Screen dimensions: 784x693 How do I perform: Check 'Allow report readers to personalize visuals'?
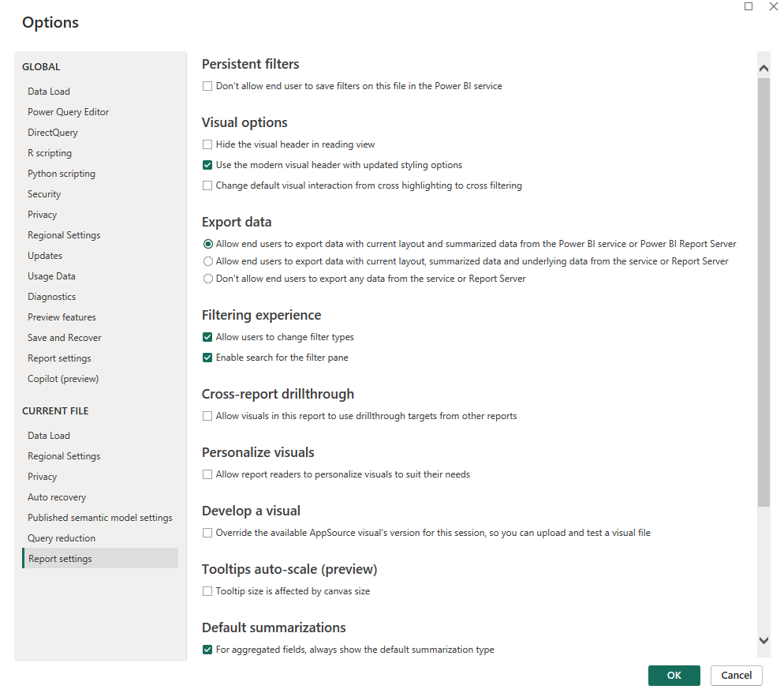click(x=207, y=474)
